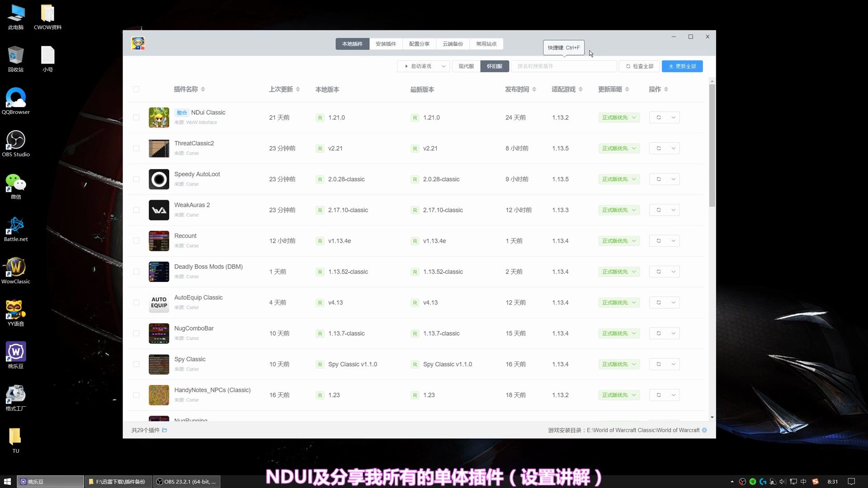
Task: Tick the ThreatClassic2 row checkbox
Action: click(136, 148)
